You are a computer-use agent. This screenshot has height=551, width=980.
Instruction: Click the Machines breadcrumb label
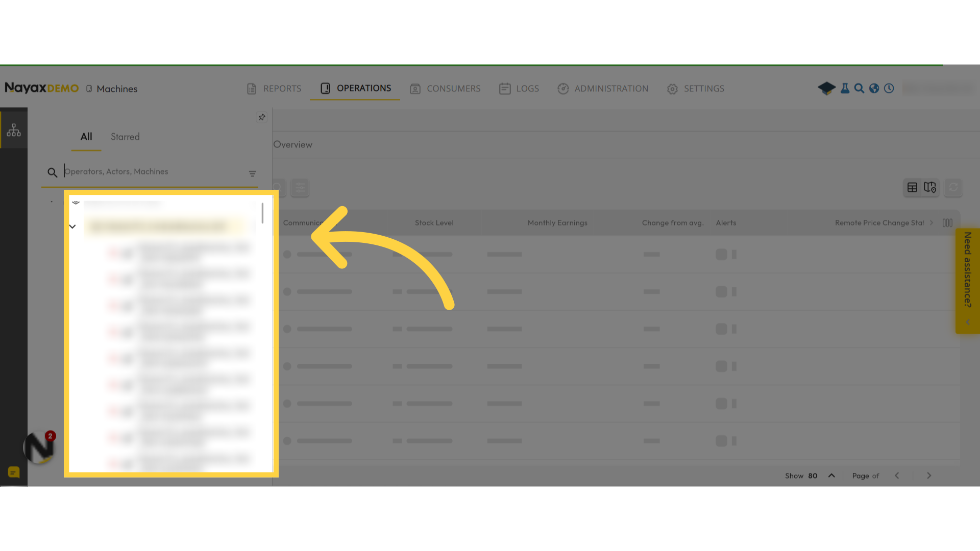[x=117, y=89]
